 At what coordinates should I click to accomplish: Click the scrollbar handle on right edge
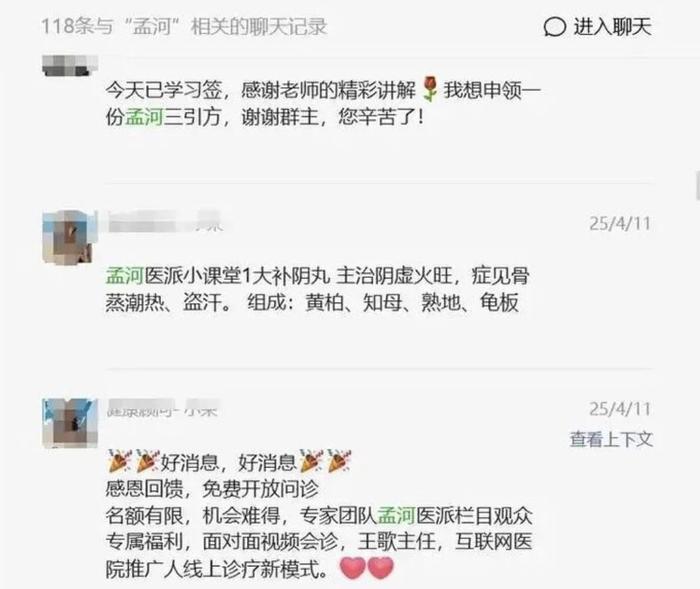[x=697, y=185]
